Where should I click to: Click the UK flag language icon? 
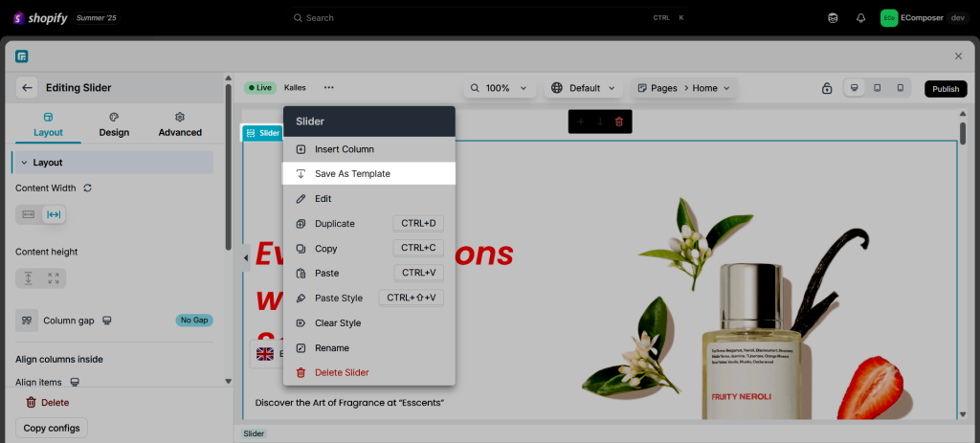point(265,354)
